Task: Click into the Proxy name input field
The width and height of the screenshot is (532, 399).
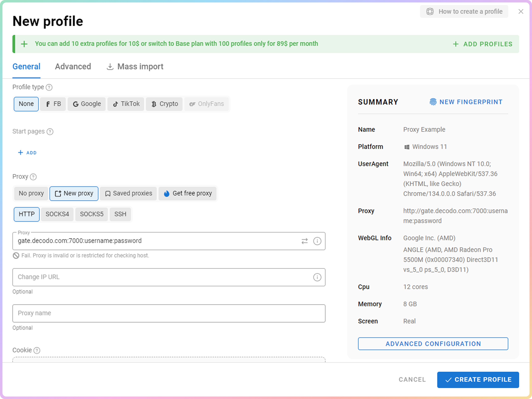Action: pyautogui.click(x=169, y=313)
